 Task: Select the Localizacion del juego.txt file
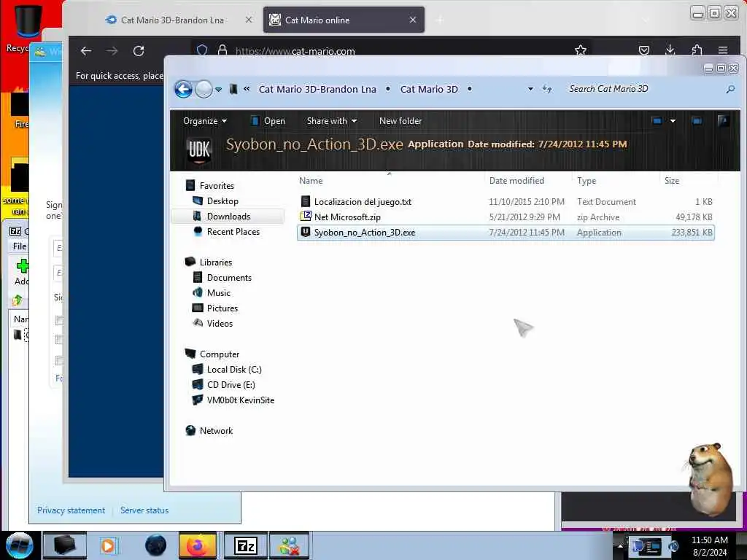506,202
